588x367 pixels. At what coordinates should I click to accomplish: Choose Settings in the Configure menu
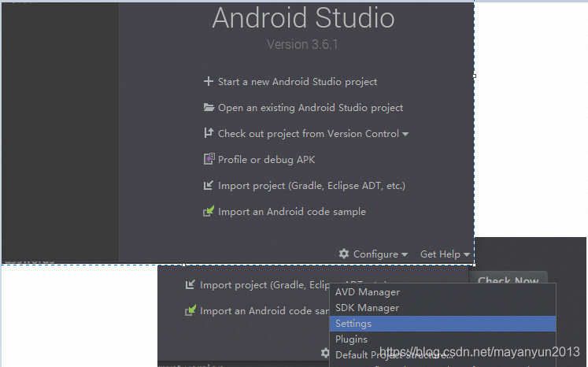click(x=442, y=324)
